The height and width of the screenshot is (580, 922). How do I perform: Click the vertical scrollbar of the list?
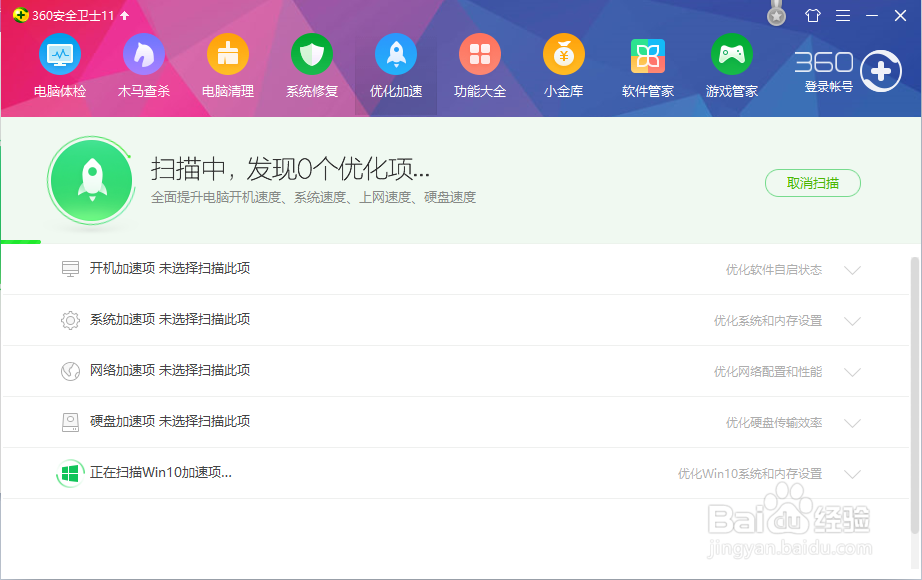pyautogui.click(x=914, y=395)
